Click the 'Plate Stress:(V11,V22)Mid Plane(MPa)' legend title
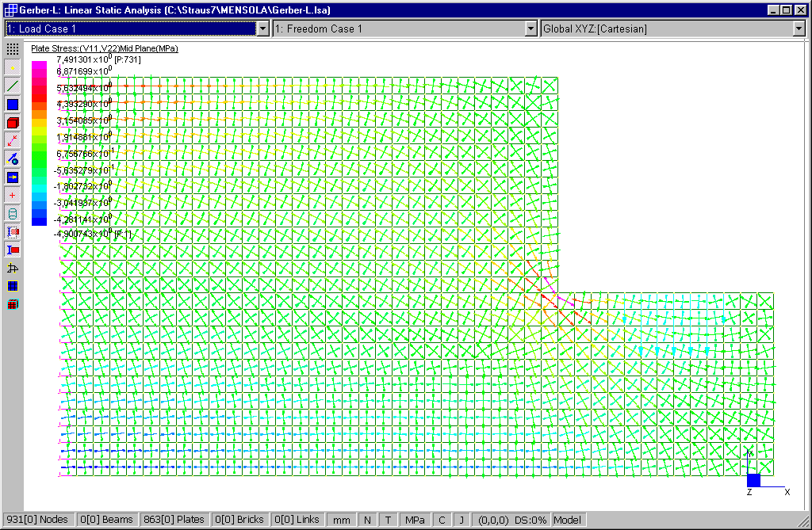Viewport: 812px width, 530px height. [105, 48]
